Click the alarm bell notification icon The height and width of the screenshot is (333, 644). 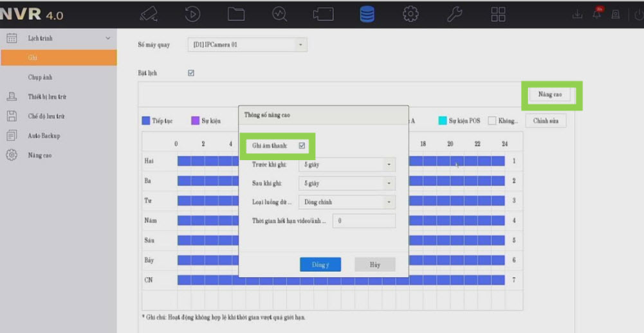coord(597,15)
